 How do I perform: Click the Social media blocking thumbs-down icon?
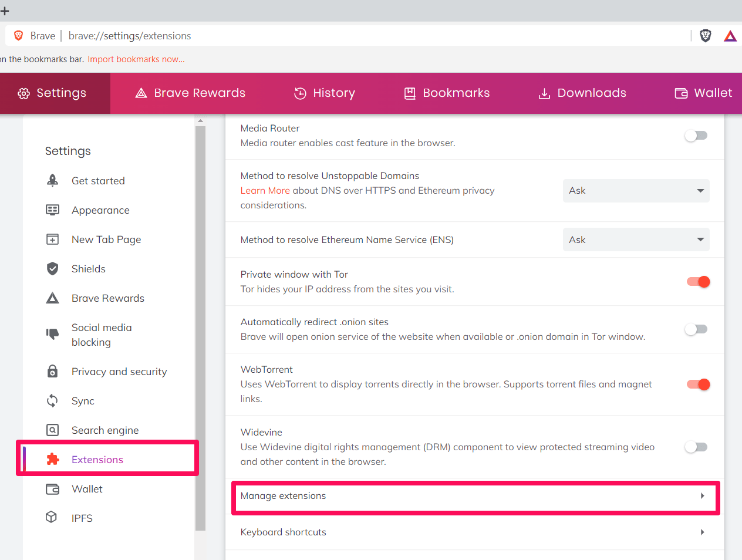(53, 334)
